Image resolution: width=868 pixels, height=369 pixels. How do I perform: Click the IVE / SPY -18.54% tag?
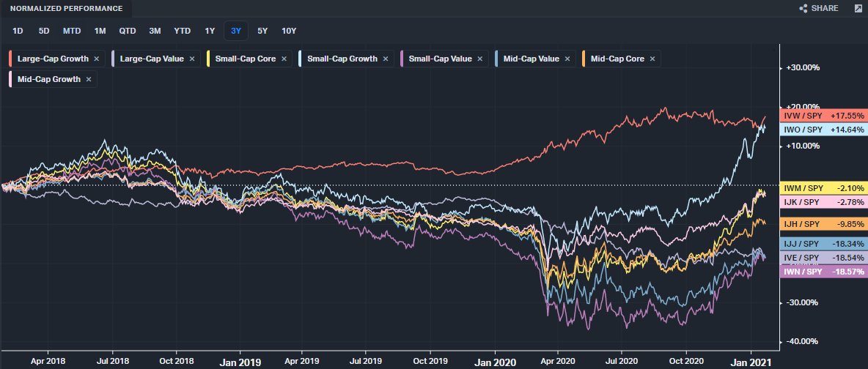point(824,258)
